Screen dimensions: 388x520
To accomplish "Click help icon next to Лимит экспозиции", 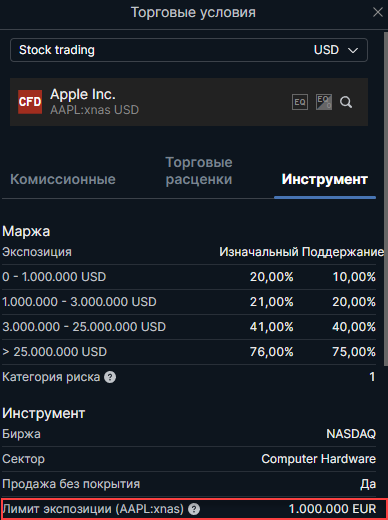I will [194, 509].
